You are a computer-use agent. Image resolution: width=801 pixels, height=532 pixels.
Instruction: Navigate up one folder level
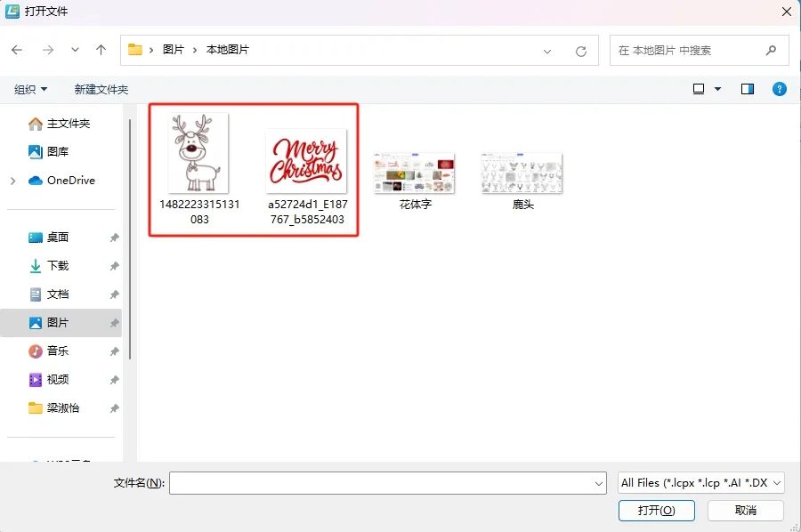point(101,50)
